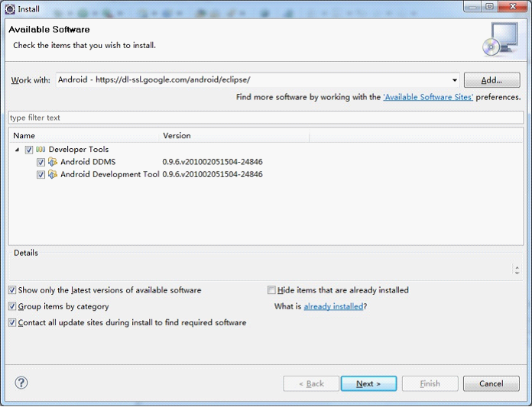Click the type filter text field
This screenshot has width=532, height=407.
click(266, 118)
